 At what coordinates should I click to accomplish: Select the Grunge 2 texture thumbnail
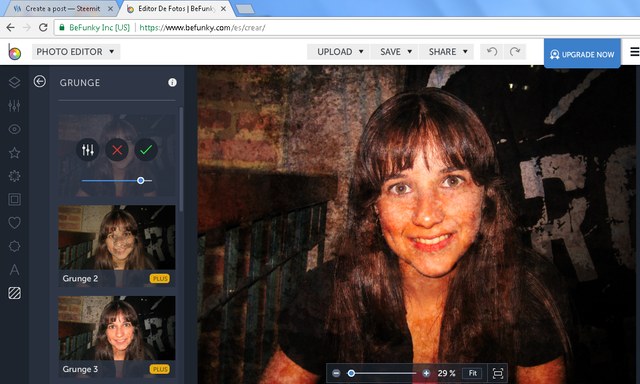pos(117,246)
